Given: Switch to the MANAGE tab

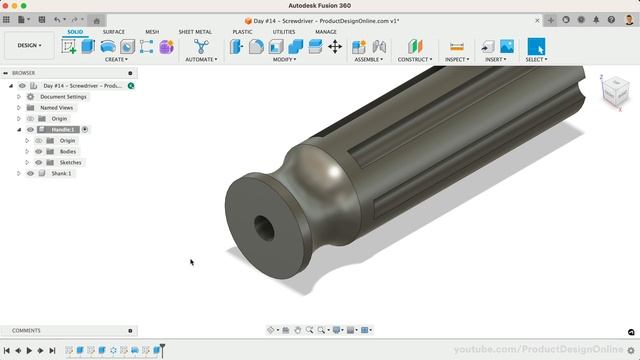Looking at the screenshot, I should [x=326, y=32].
